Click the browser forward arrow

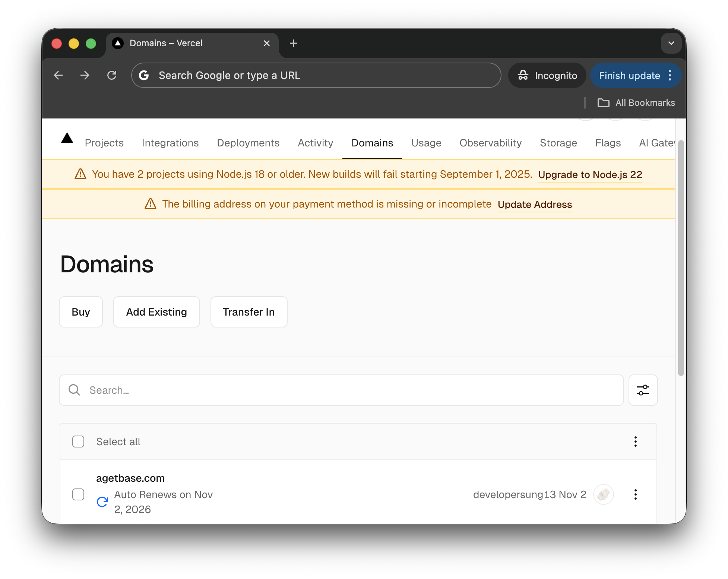point(85,75)
